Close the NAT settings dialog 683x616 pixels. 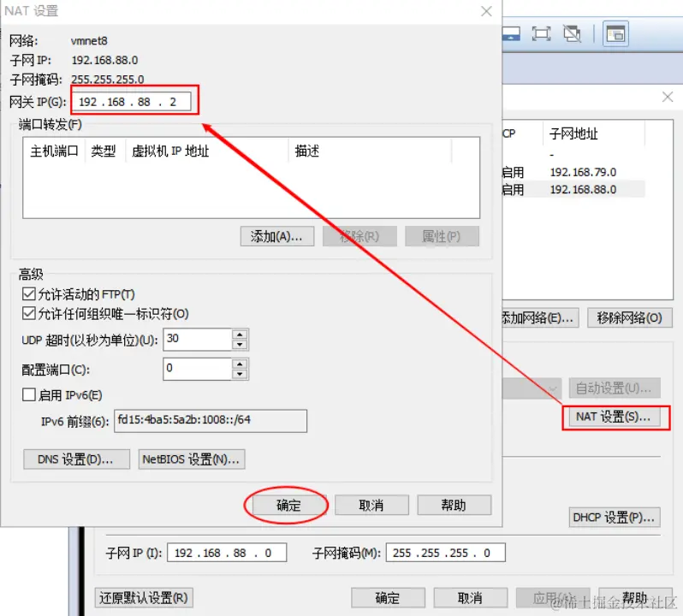tap(486, 11)
